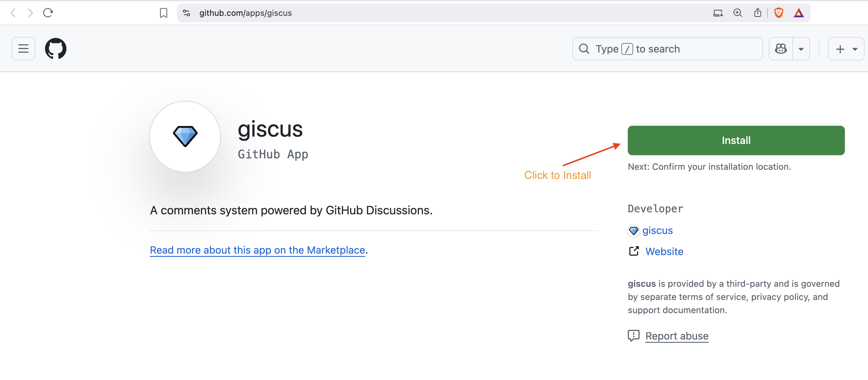This screenshot has width=868, height=380.
Task: Open the giscus Website external link
Action: click(664, 251)
